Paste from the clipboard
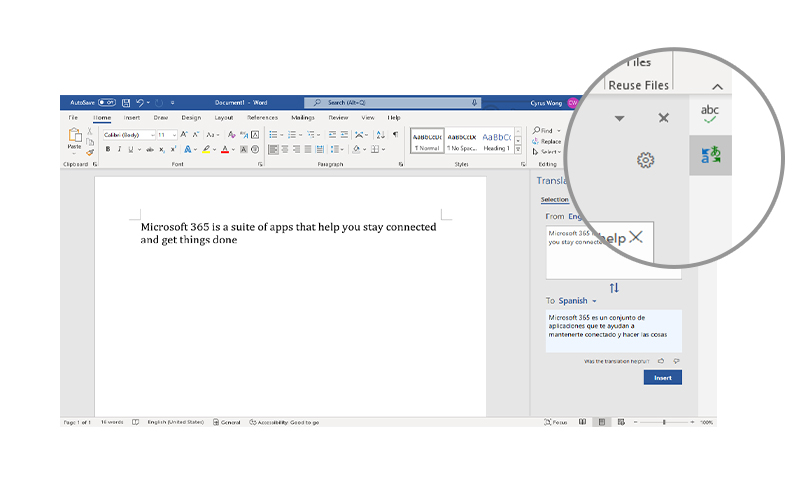800x500 pixels. pos(74,139)
